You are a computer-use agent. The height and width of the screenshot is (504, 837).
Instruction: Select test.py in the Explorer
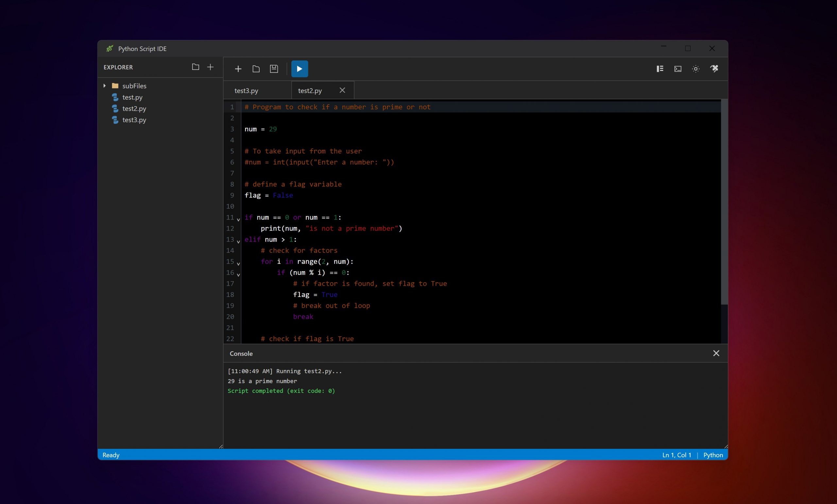(132, 97)
